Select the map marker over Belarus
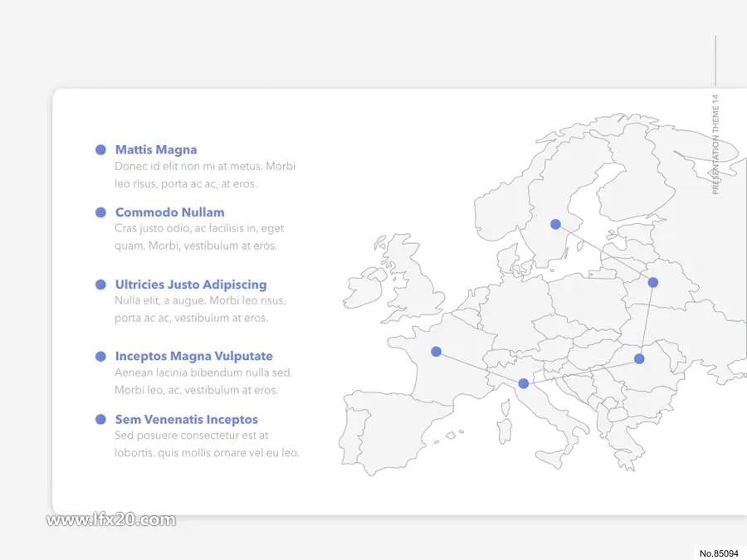Image resolution: width=747 pixels, height=560 pixels. [x=653, y=282]
